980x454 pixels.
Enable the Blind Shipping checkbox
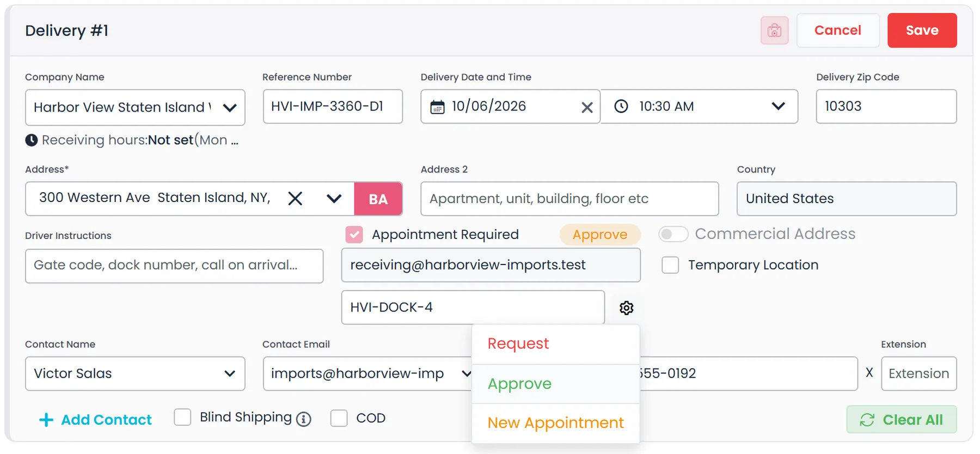pos(182,418)
